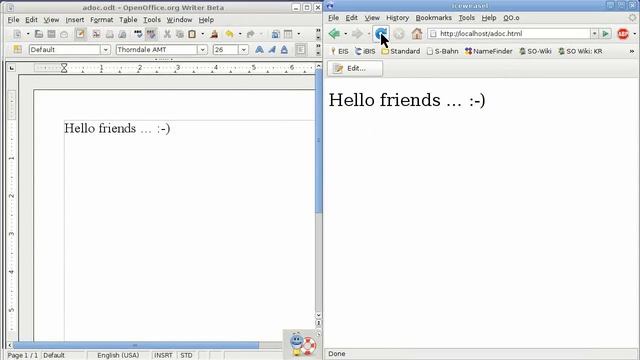Click the Print icon in Writer toolbar
Viewport: 640px width, 360px height.
point(109,34)
